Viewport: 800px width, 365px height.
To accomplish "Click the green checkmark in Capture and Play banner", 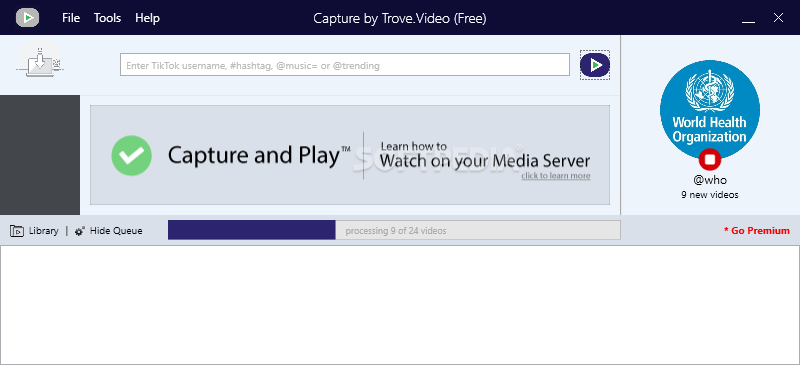I will point(131,155).
